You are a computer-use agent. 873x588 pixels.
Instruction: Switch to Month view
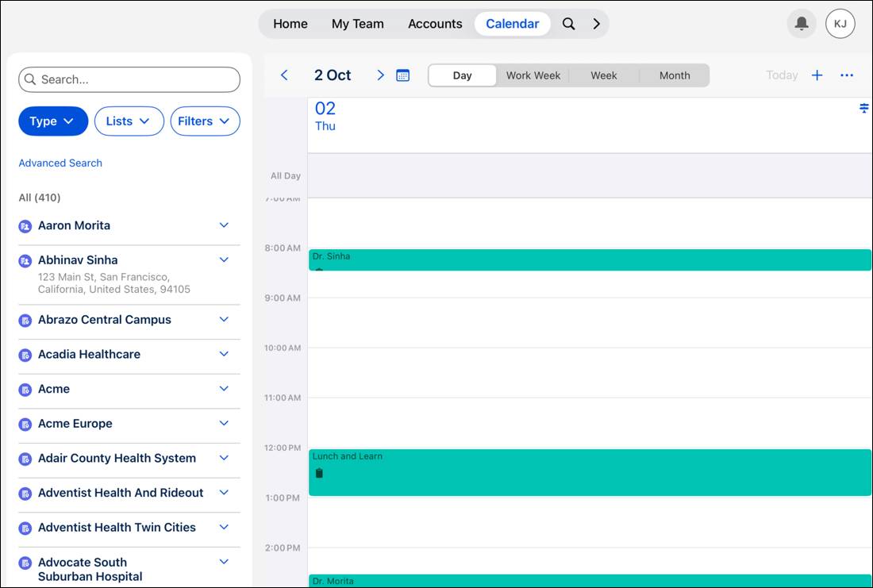[675, 75]
